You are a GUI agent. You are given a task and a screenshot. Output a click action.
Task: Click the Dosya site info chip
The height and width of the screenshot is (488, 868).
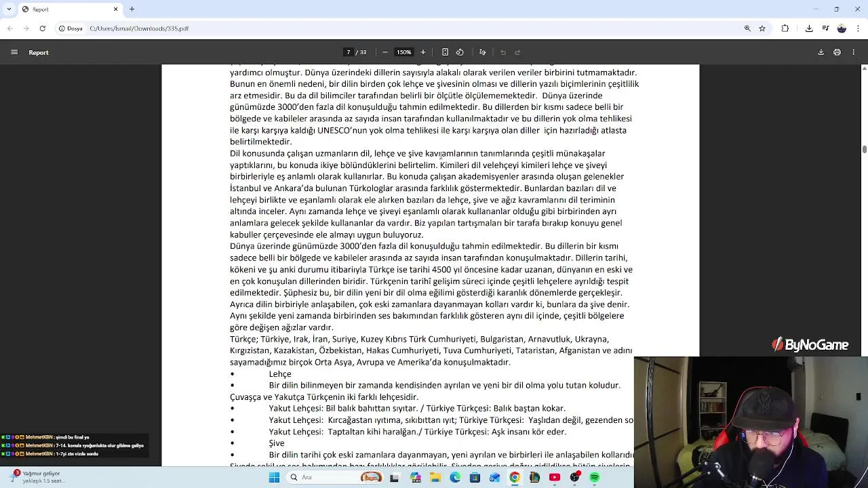[x=71, y=28]
